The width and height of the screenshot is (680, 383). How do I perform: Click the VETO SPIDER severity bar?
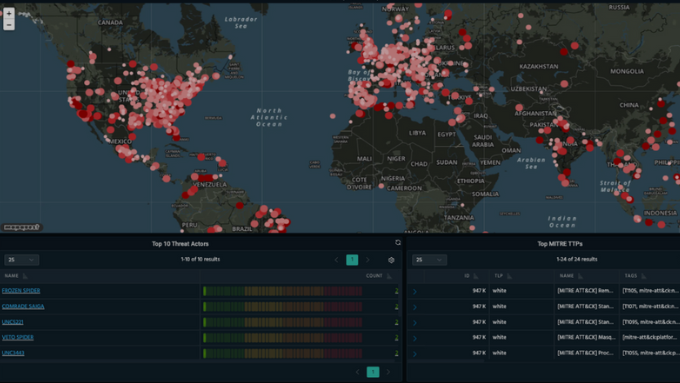(282, 337)
